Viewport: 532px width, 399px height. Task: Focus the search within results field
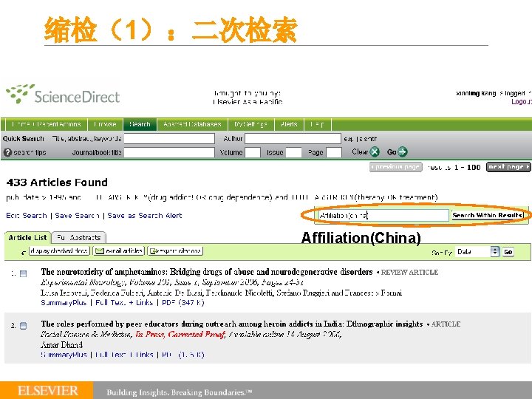pos(383,215)
